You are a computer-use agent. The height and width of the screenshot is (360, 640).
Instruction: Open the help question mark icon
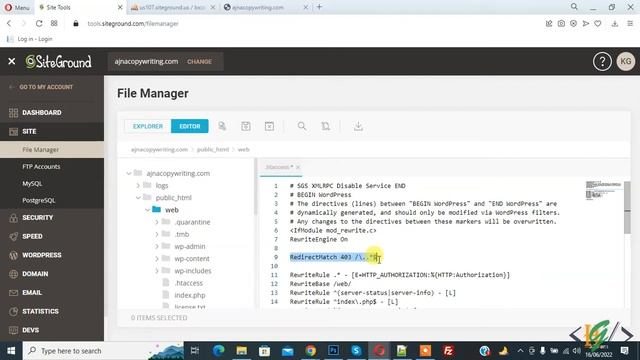(602, 62)
